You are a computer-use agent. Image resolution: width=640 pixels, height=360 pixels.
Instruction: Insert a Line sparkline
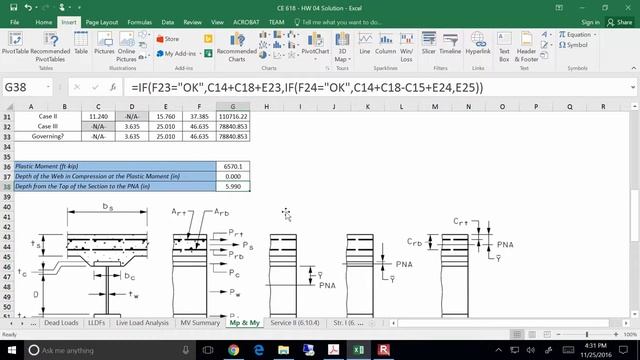(x=365, y=44)
